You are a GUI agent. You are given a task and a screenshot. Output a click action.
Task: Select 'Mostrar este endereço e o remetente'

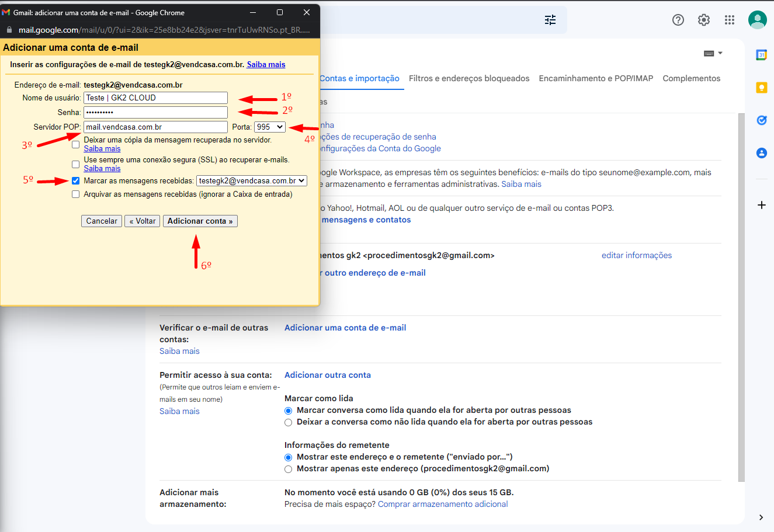pos(288,457)
